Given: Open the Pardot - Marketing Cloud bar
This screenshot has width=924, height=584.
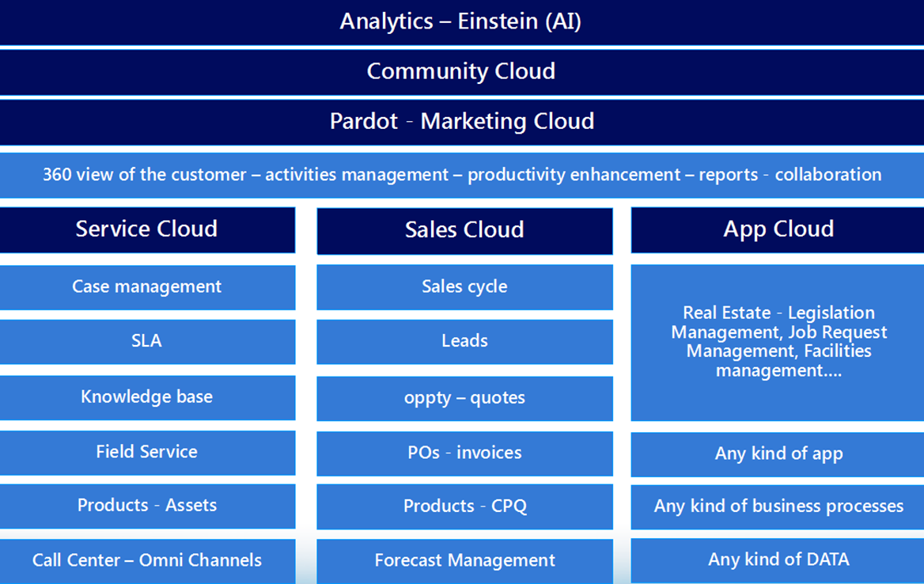Looking at the screenshot, I should coord(461,122).
